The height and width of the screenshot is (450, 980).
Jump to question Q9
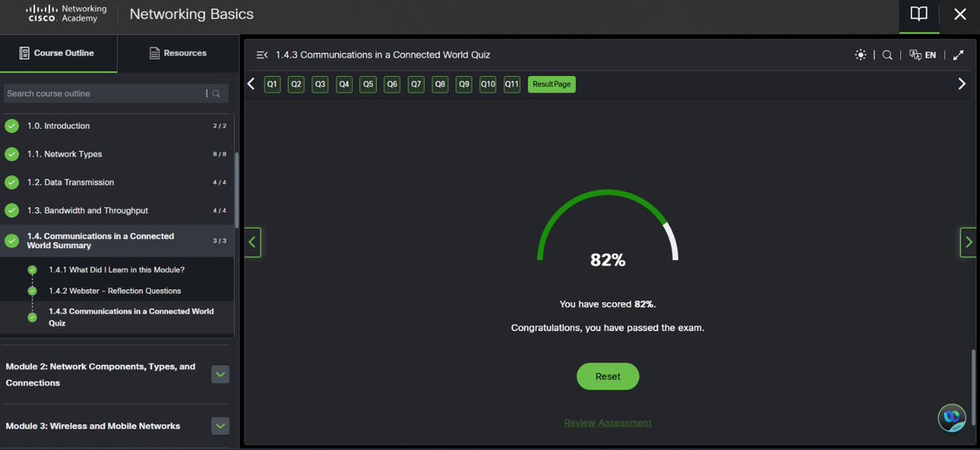464,84
